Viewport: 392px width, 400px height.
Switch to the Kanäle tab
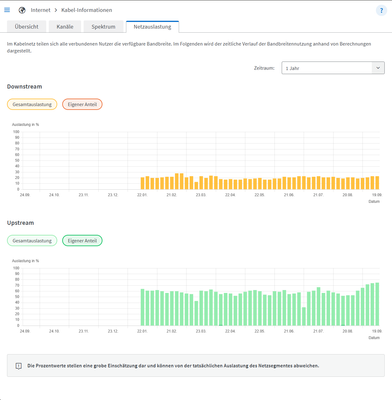click(x=65, y=27)
